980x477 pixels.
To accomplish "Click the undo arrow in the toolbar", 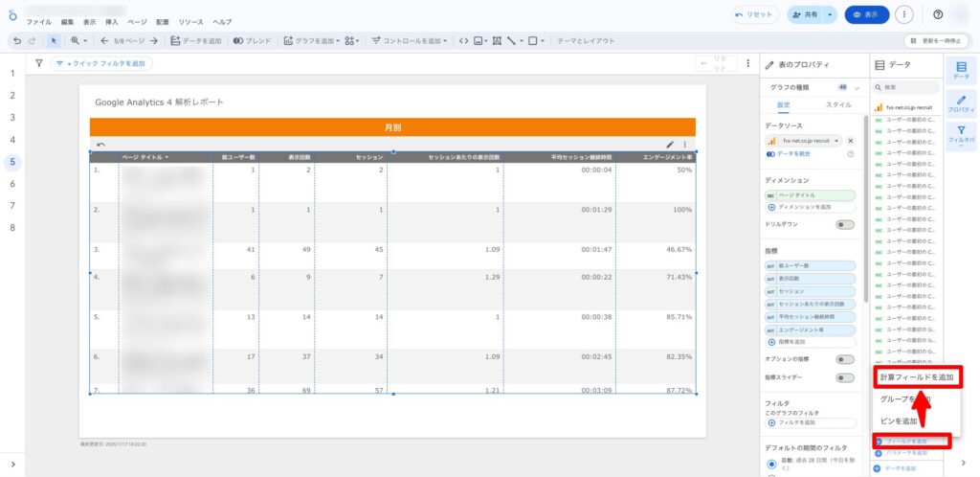I will coord(16,41).
